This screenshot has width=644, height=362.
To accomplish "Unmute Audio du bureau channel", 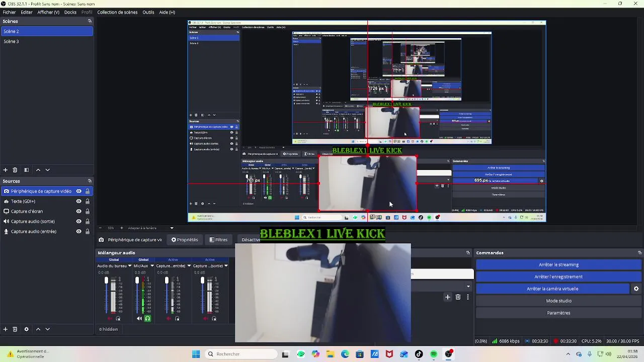I will pos(110,318).
